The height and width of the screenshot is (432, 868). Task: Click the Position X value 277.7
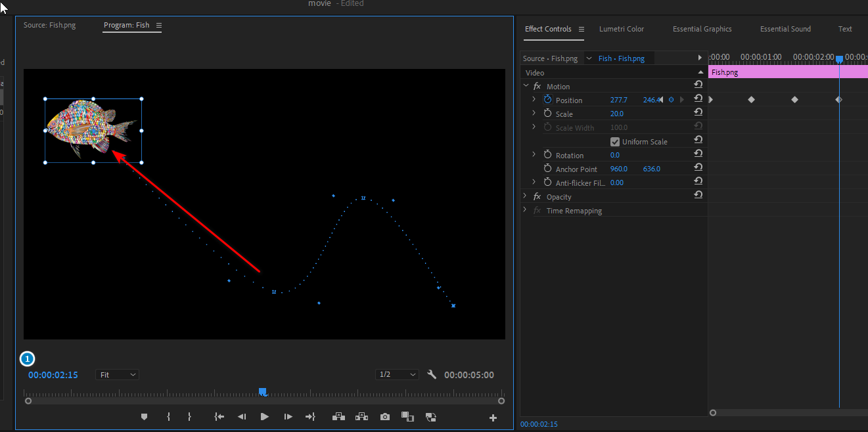[618, 100]
